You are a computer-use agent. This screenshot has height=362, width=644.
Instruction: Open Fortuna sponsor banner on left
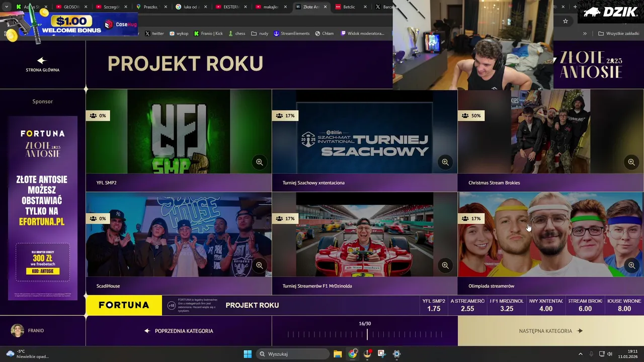click(43, 208)
